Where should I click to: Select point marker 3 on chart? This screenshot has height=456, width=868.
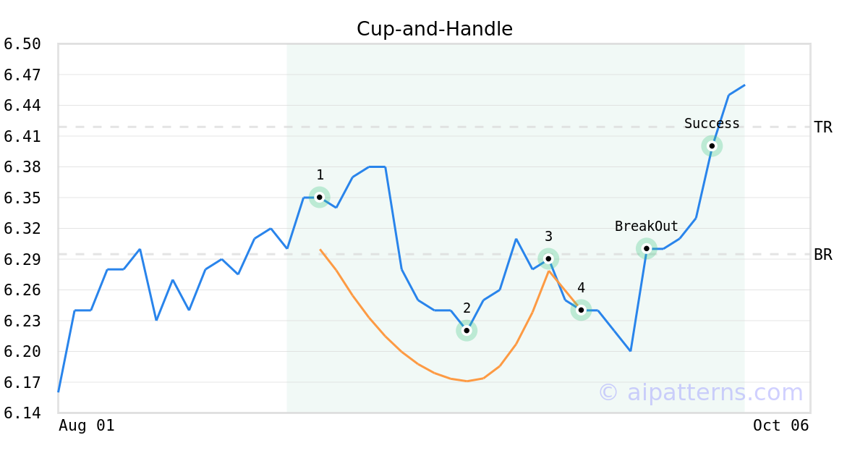548,258
